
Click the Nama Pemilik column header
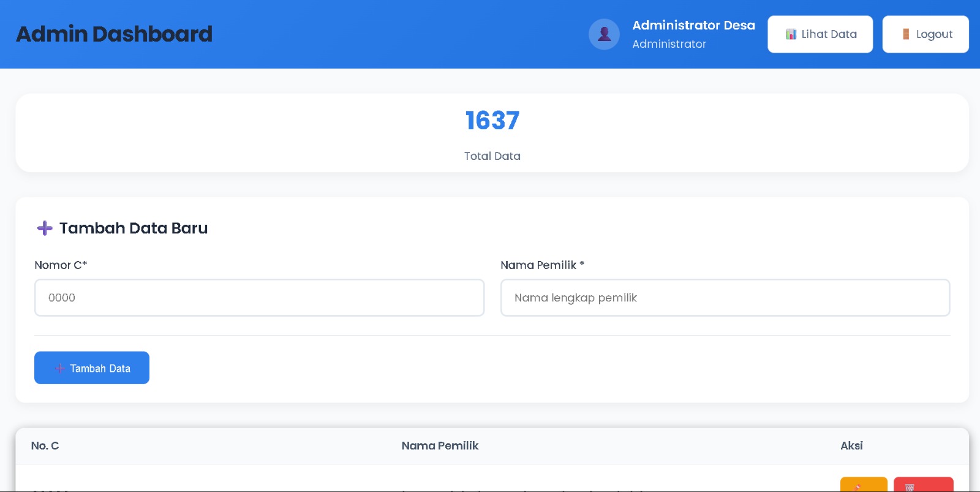440,445
